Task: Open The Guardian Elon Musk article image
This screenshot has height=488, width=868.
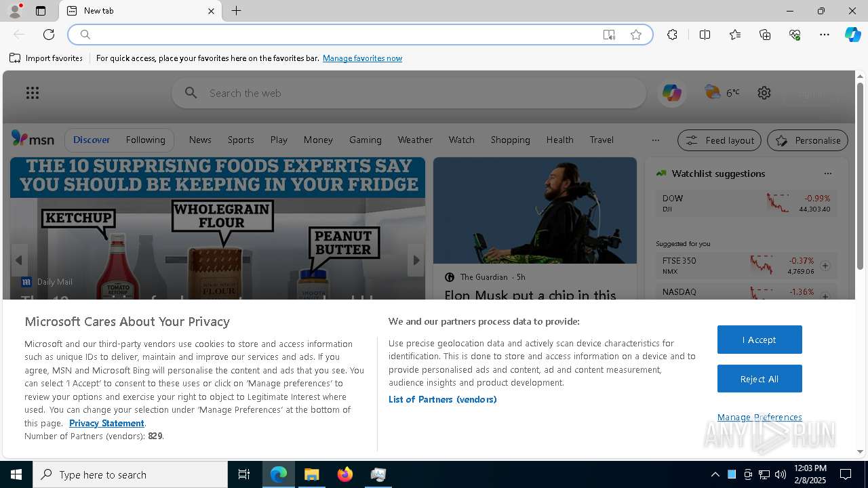Action: tap(535, 211)
